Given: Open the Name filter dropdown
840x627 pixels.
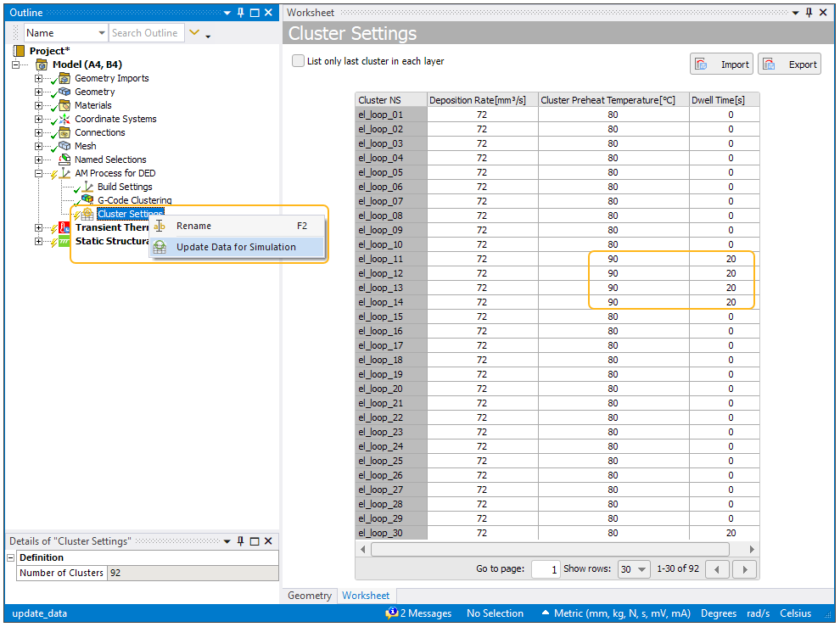Looking at the screenshot, I should pos(102,33).
